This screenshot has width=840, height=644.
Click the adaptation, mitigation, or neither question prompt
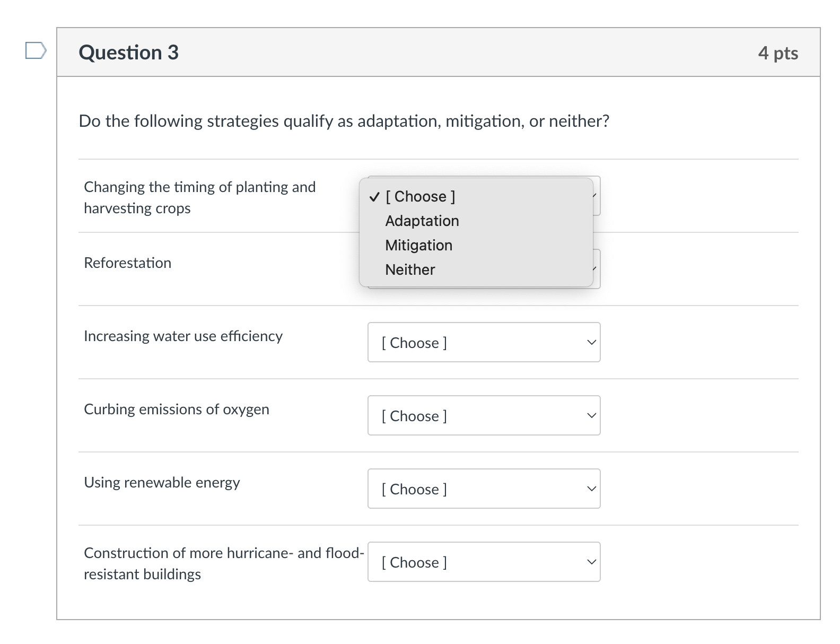click(344, 121)
